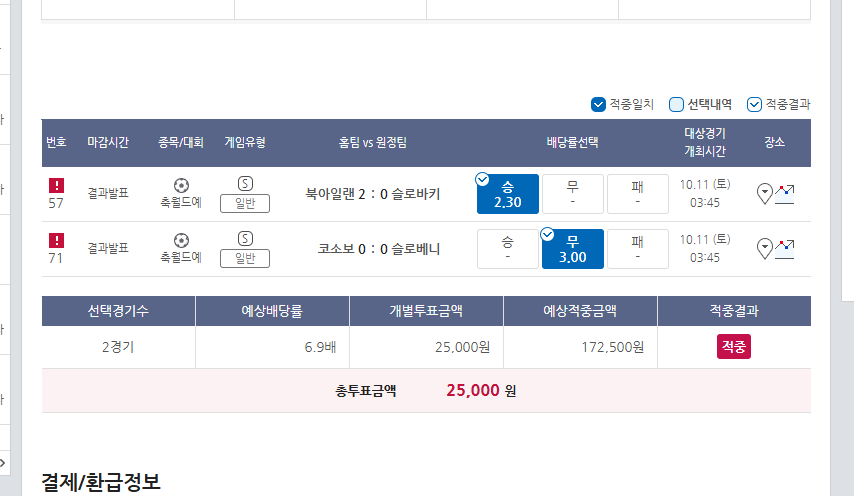Open the trend chart icon for match 57

pyautogui.click(x=785, y=193)
